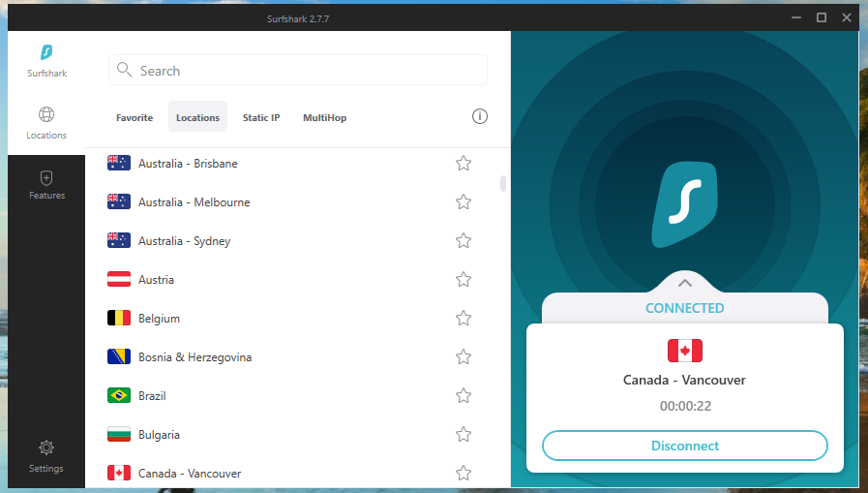Click the CONNECTED status label
The width and height of the screenshot is (868, 493).
pos(685,308)
